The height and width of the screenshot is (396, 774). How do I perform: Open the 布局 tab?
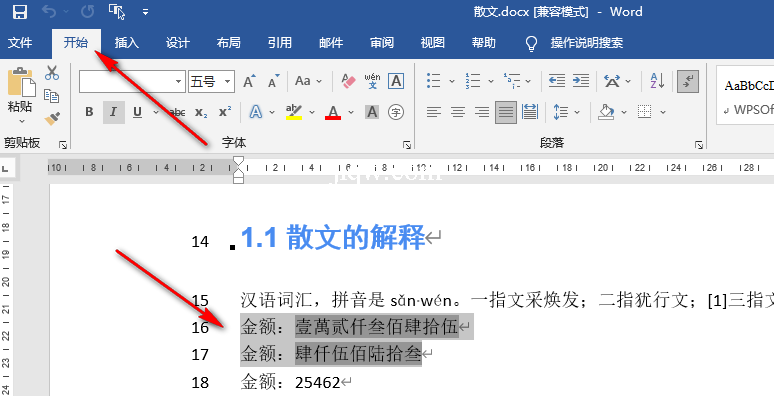point(229,43)
